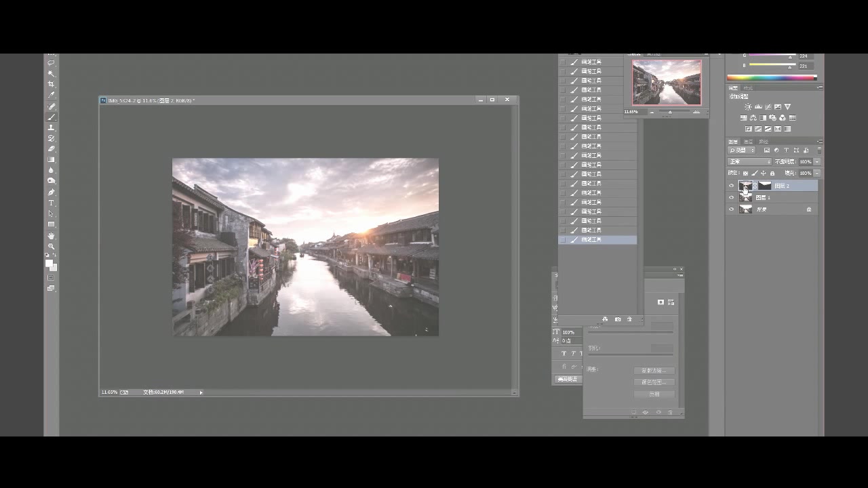This screenshot has height=488, width=868.
Task: Hide layer 图层 2
Action: pos(731,186)
